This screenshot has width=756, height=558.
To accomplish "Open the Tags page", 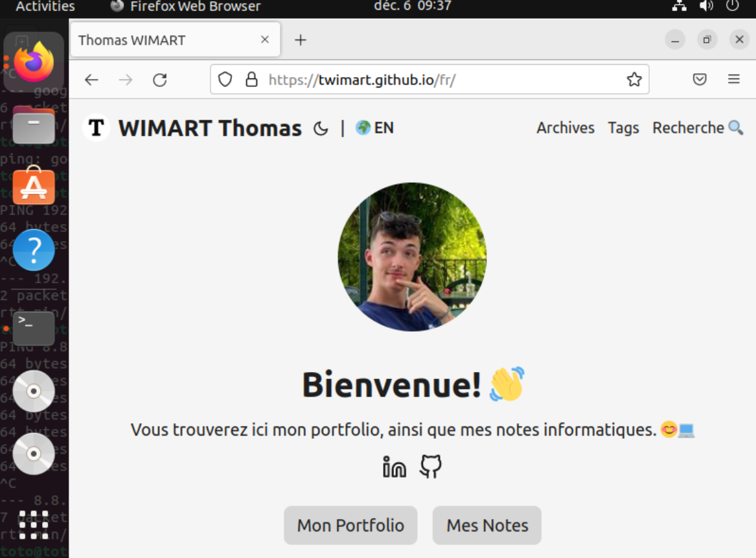I will pos(623,128).
